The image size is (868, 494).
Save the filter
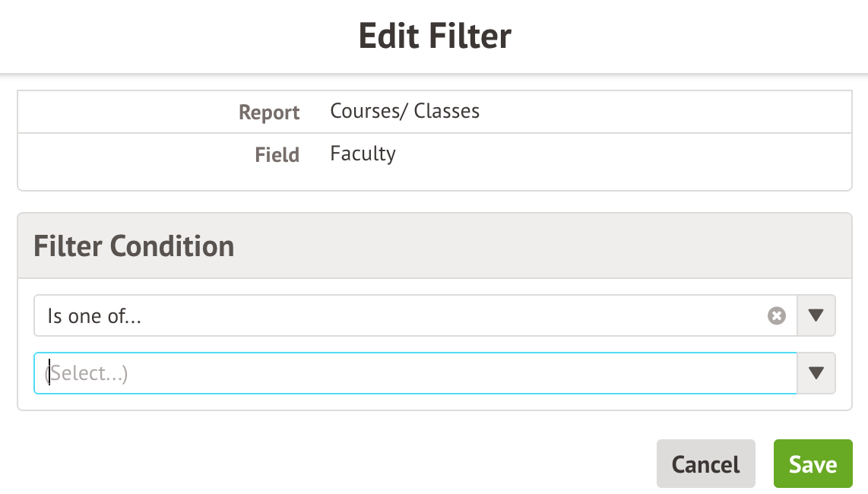tap(813, 464)
